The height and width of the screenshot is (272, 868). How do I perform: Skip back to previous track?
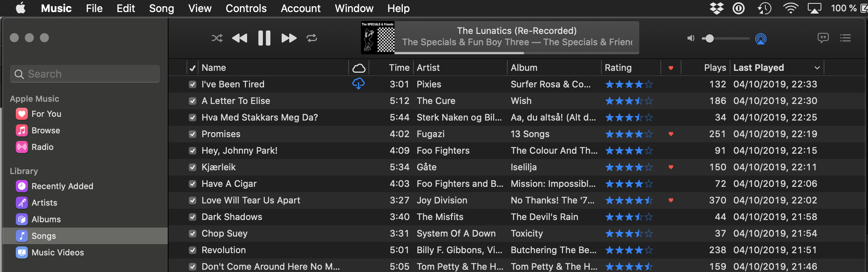point(240,38)
